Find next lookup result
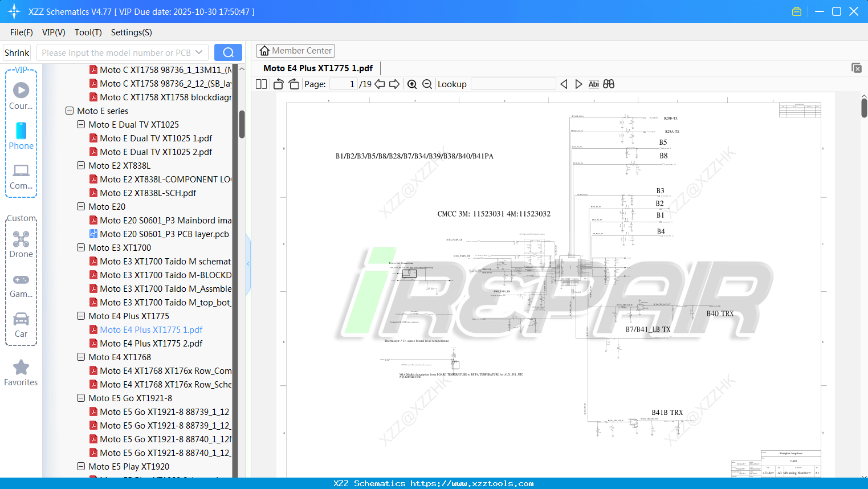The image size is (868, 489). coord(578,84)
